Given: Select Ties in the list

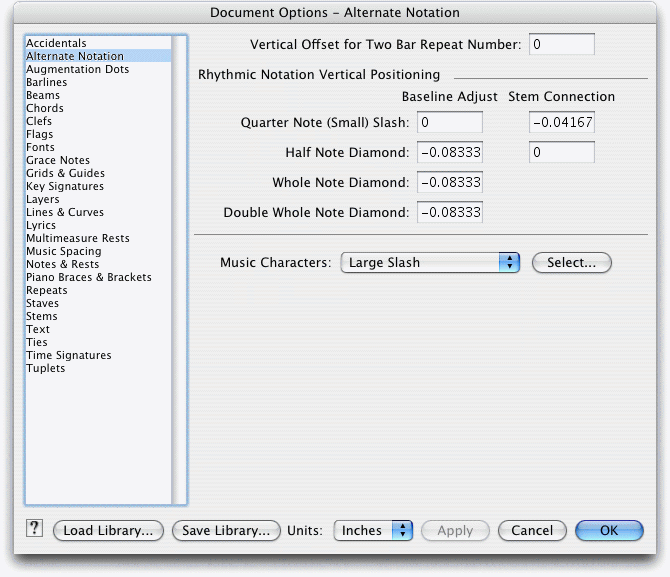Looking at the screenshot, I should tap(98, 342).
